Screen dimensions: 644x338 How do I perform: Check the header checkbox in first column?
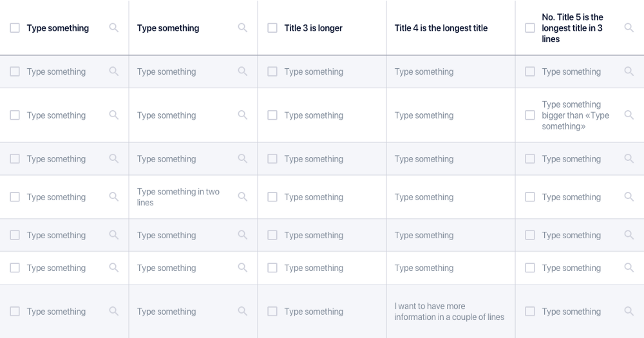click(x=15, y=28)
